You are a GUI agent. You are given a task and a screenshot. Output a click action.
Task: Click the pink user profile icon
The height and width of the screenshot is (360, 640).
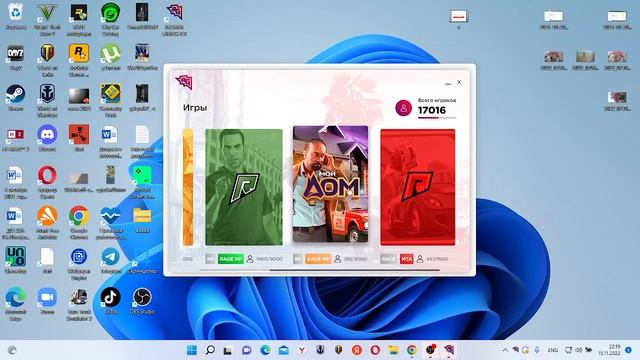(x=403, y=108)
